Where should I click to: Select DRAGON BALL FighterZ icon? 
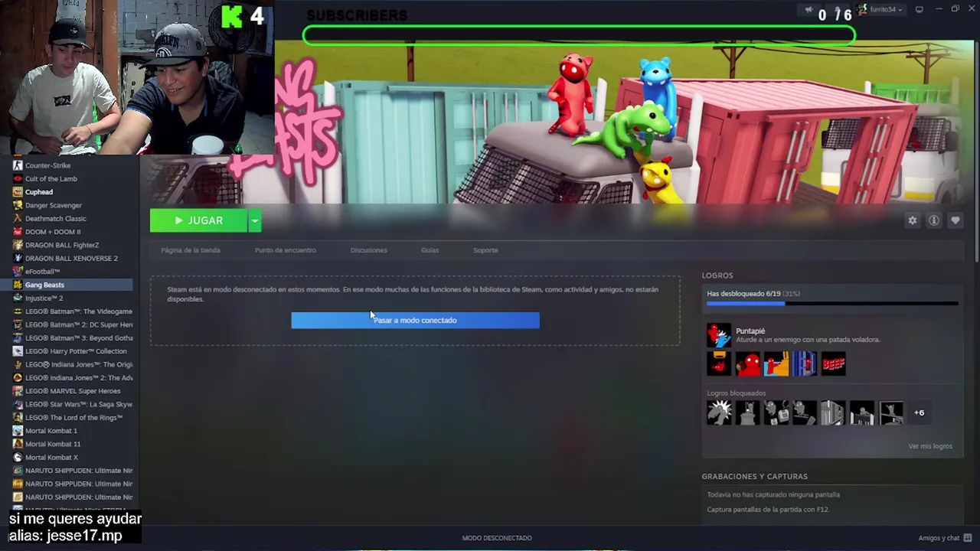point(18,245)
